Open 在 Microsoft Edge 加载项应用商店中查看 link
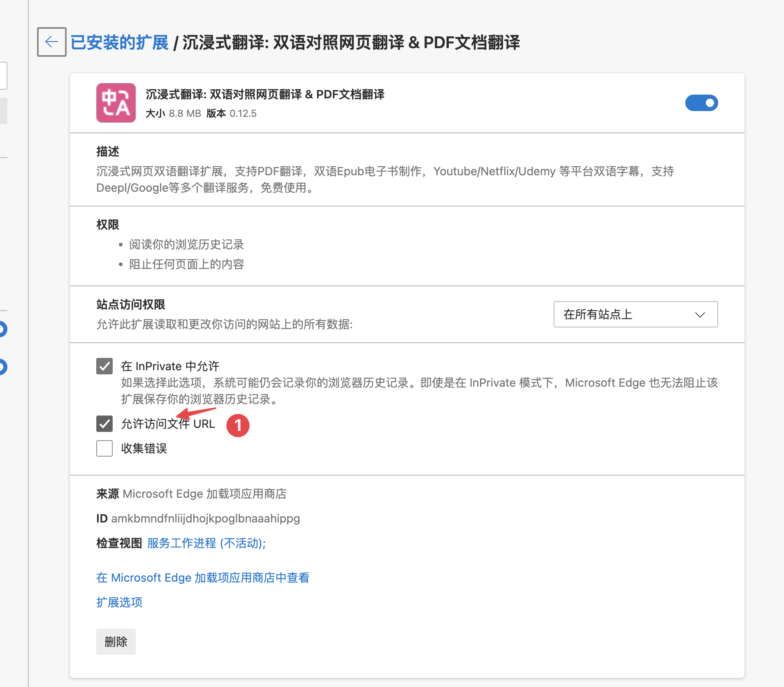 (x=203, y=578)
